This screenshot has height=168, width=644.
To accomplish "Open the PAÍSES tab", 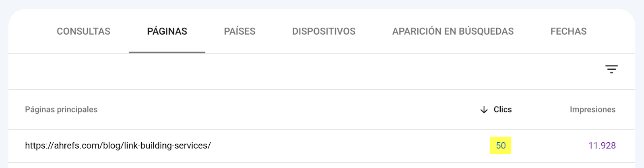I will point(239,31).
